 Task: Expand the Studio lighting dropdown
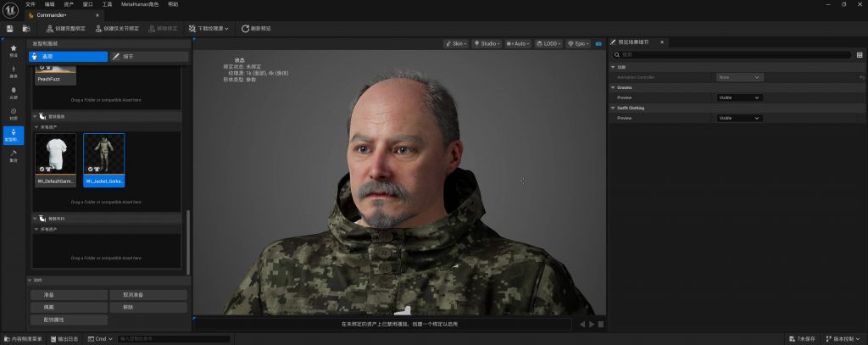(x=487, y=43)
